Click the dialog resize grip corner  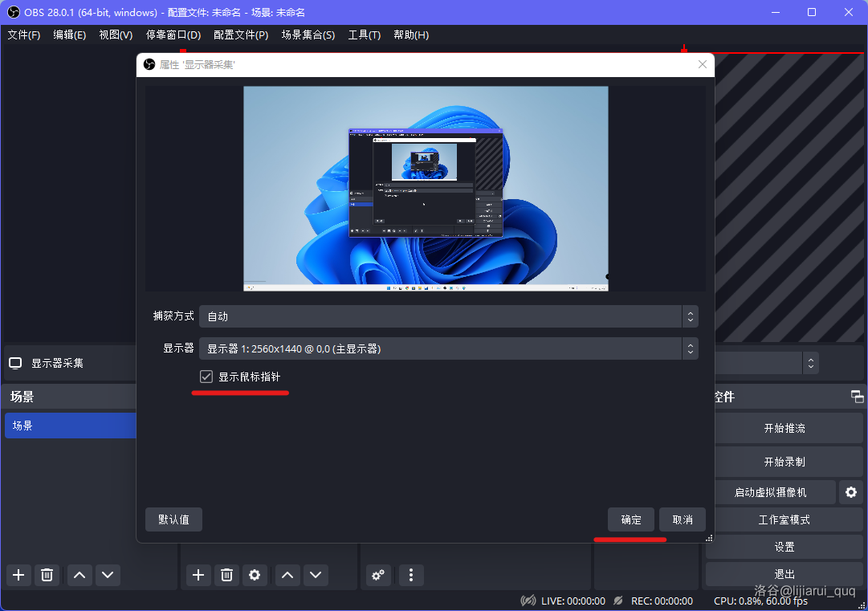click(x=709, y=538)
